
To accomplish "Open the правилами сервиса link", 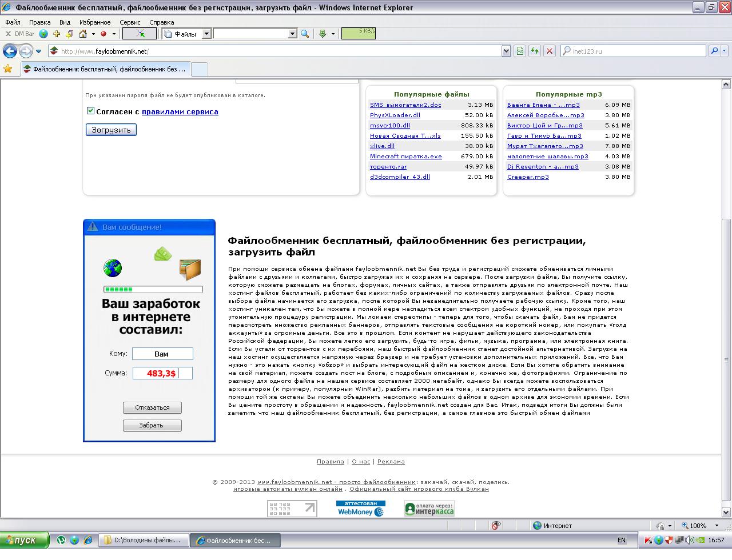I will 180,111.
